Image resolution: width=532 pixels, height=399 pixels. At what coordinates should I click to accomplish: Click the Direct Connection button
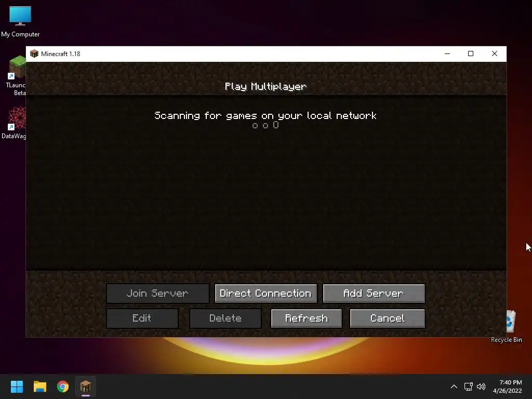pos(265,294)
